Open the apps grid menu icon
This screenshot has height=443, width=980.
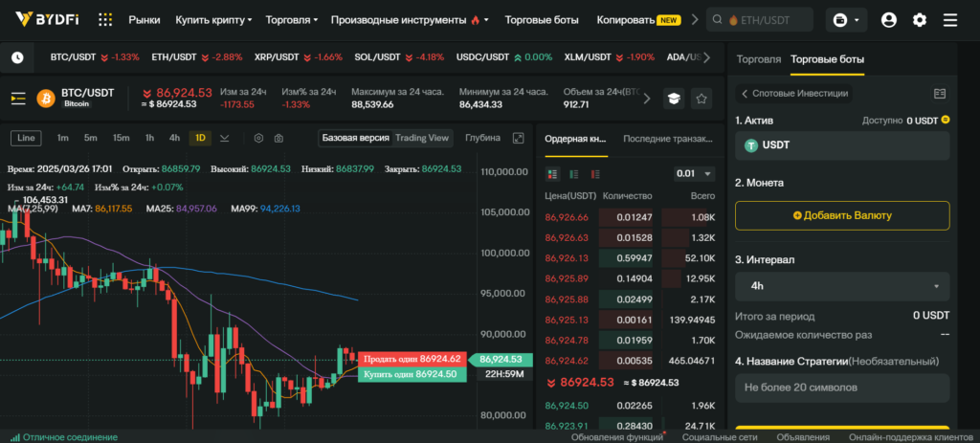click(105, 20)
